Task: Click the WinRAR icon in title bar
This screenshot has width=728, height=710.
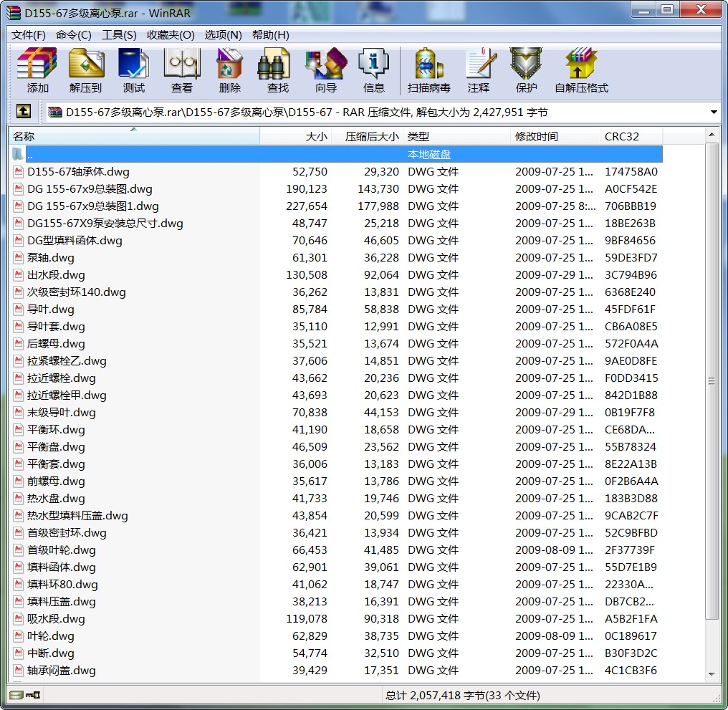Action: coord(13,12)
